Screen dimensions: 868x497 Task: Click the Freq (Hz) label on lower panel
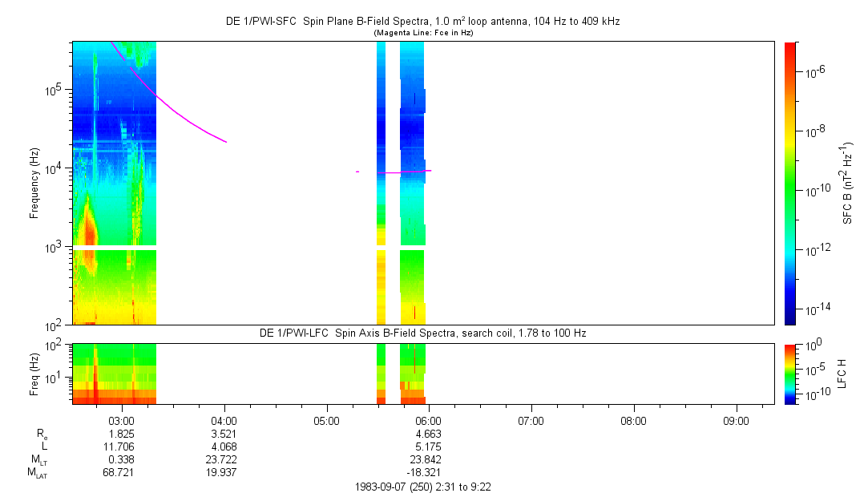pos(34,373)
